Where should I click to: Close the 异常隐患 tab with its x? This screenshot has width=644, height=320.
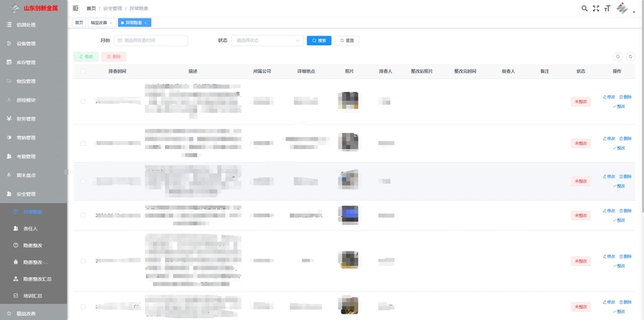pos(146,23)
